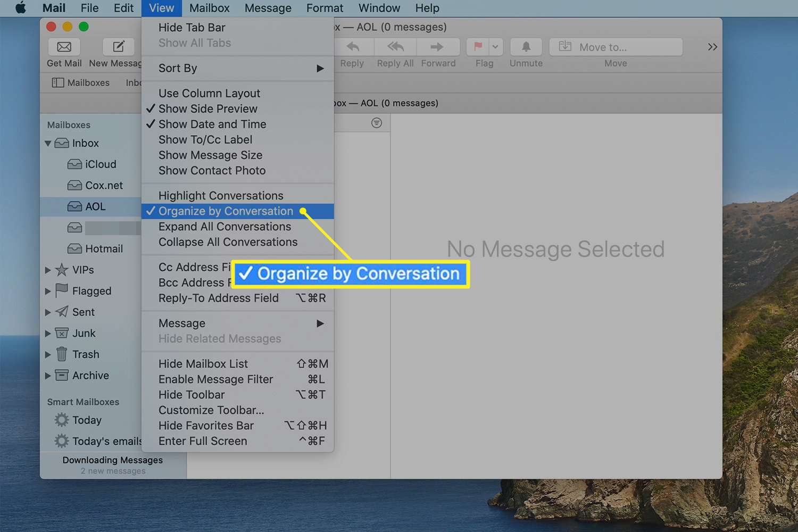The image size is (798, 532).
Task: Click the Get Mail envelope icon
Action: point(64,47)
